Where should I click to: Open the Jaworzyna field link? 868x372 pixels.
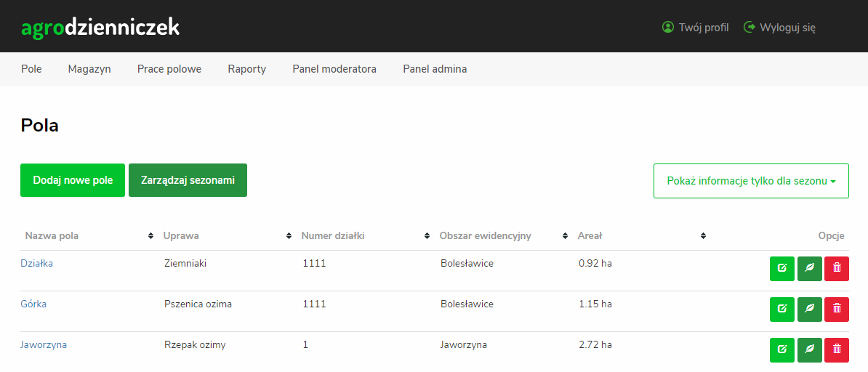pyautogui.click(x=44, y=345)
